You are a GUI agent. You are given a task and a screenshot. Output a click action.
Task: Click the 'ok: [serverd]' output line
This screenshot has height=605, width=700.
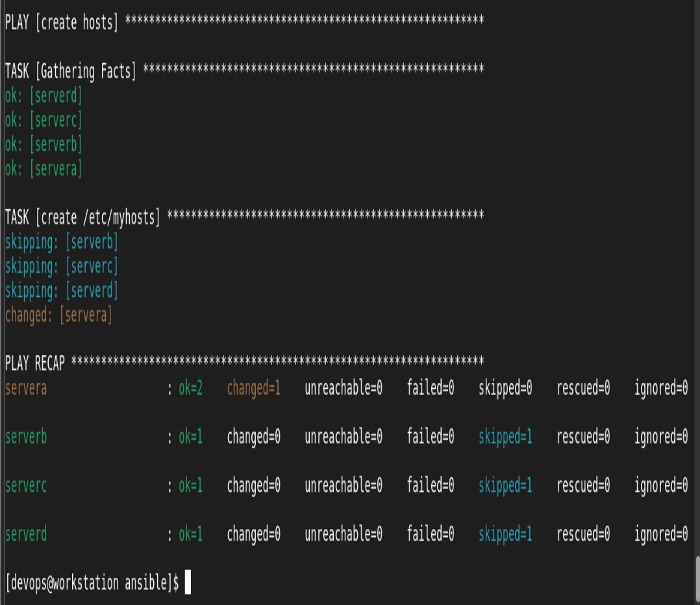[x=44, y=95]
